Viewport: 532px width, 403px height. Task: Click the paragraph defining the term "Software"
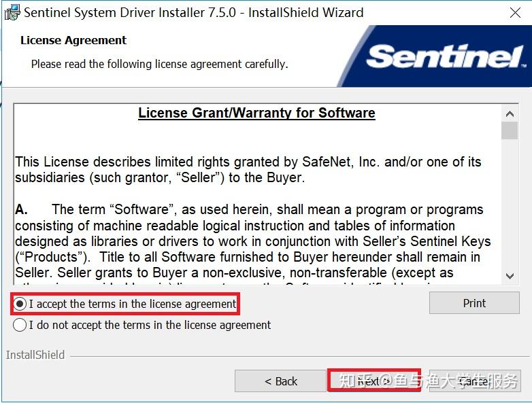[252, 241]
